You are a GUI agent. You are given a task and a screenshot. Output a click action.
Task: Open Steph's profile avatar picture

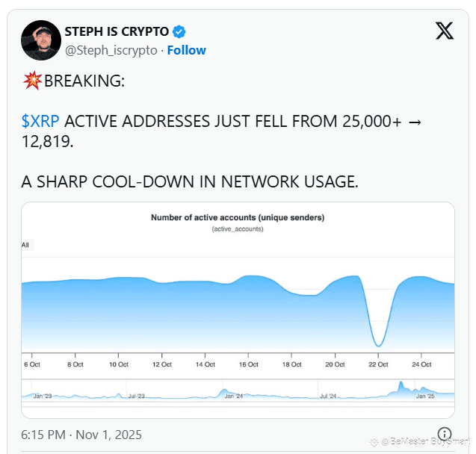coord(40,40)
